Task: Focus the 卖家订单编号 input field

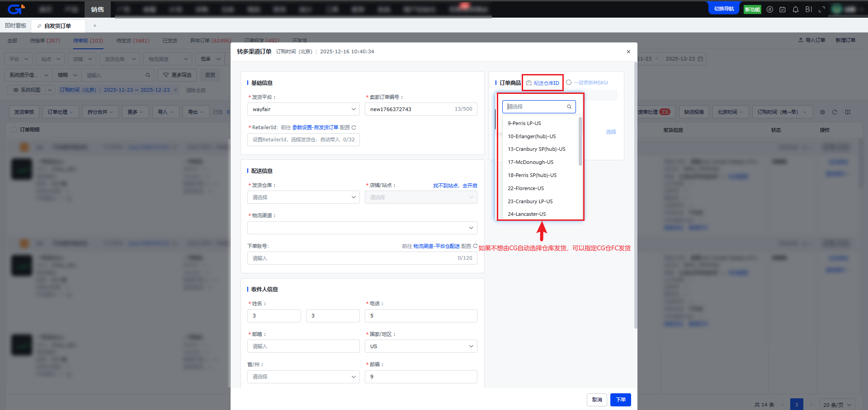Action: click(x=421, y=109)
